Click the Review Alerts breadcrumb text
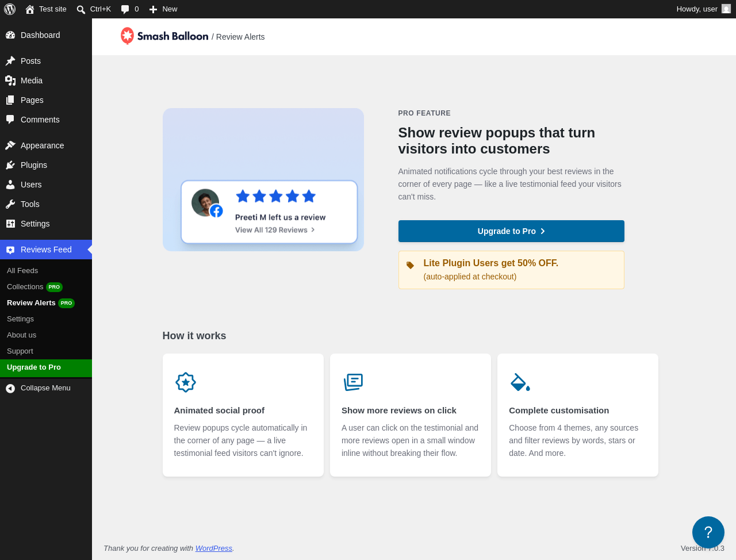736x560 pixels. tap(240, 37)
